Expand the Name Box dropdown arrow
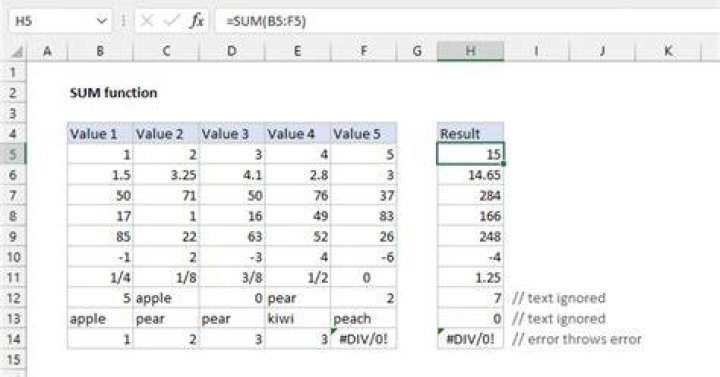The width and height of the screenshot is (720, 377). (x=101, y=21)
